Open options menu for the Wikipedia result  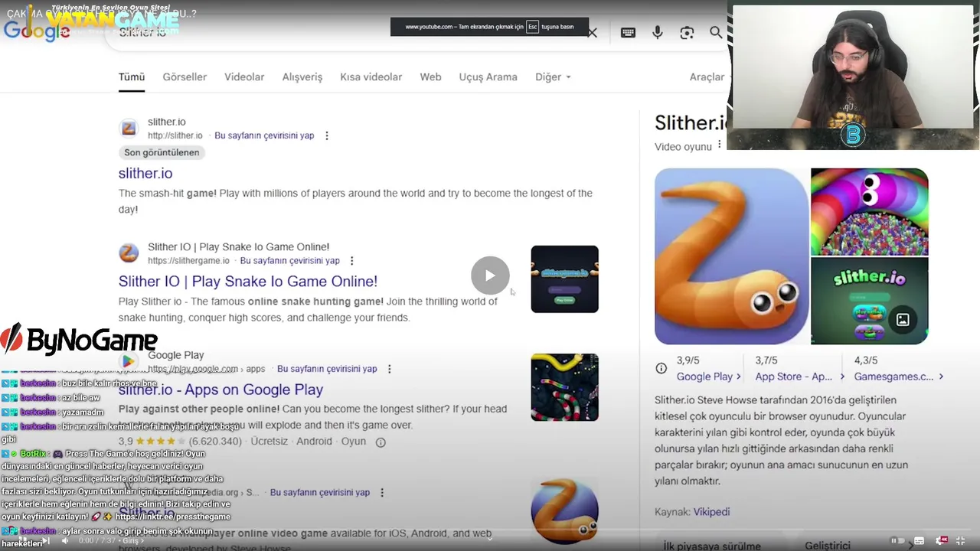click(x=382, y=493)
